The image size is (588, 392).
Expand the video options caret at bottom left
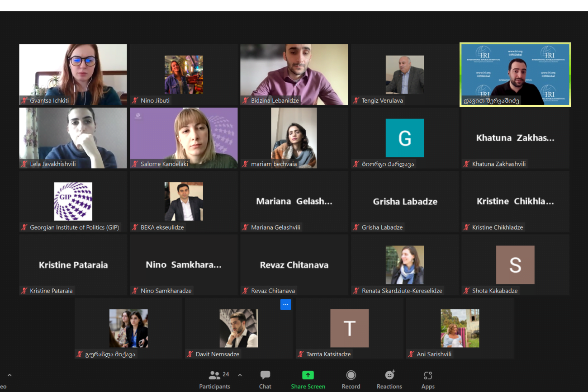tap(9, 375)
